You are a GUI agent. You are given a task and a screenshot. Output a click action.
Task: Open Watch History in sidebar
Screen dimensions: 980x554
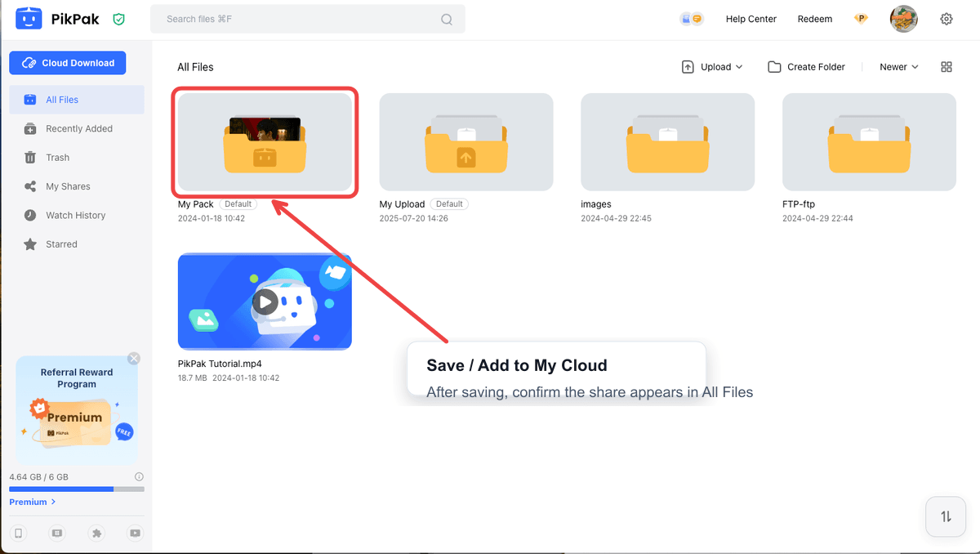(x=77, y=216)
